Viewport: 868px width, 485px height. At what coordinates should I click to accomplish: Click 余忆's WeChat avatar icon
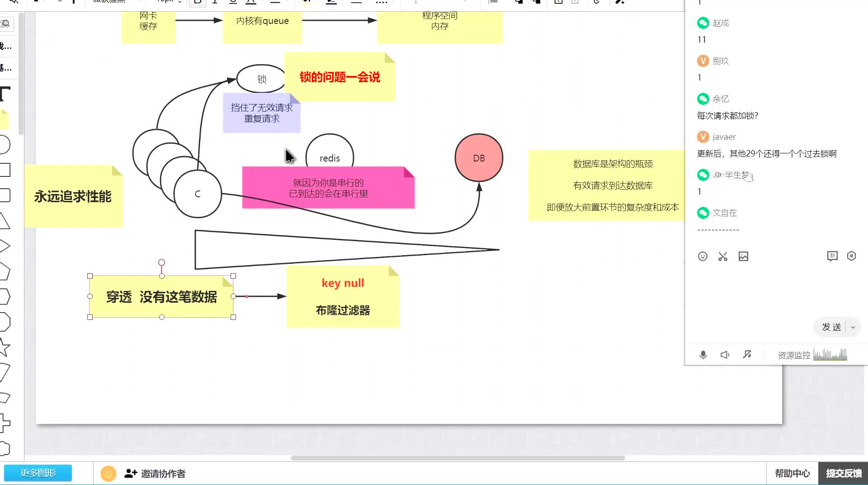[703, 99]
